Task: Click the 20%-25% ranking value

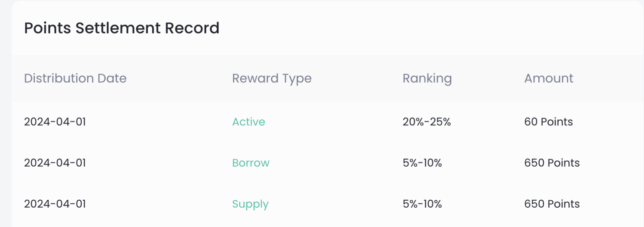Action: point(426,122)
